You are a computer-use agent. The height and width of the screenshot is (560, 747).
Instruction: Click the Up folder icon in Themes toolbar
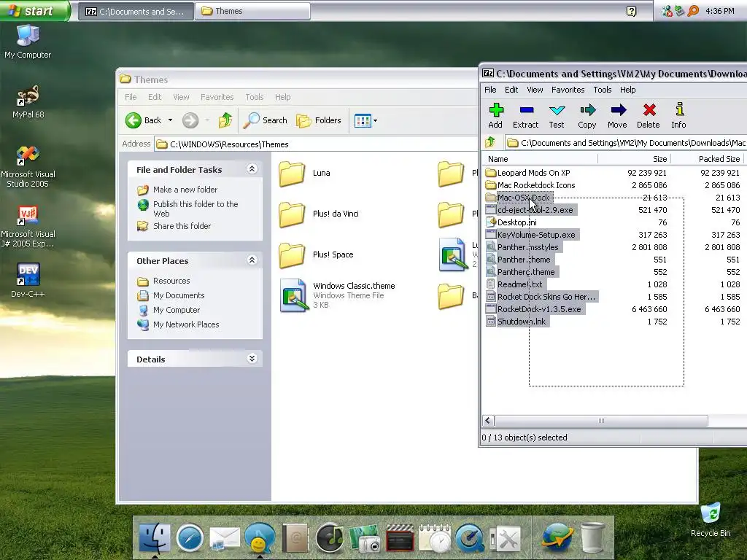tap(225, 120)
